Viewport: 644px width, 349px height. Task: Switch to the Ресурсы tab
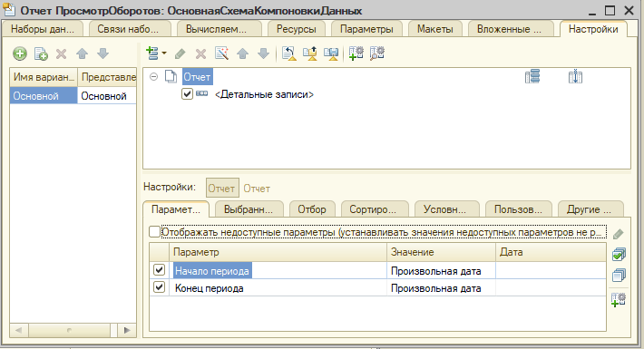(x=296, y=29)
